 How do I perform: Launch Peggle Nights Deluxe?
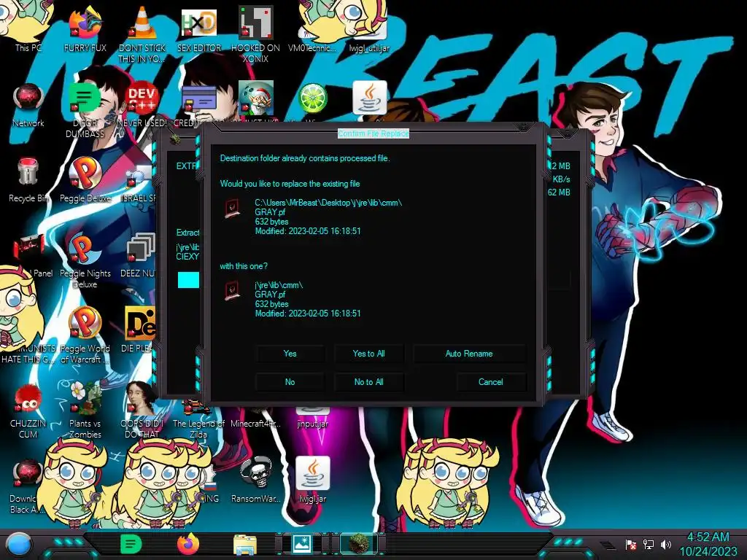pyautogui.click(x=85, y=261)
